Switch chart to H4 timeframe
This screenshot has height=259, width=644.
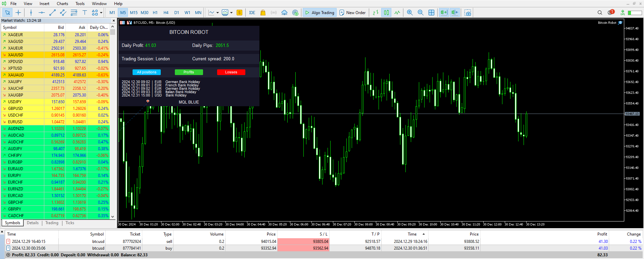click(166, 13)
